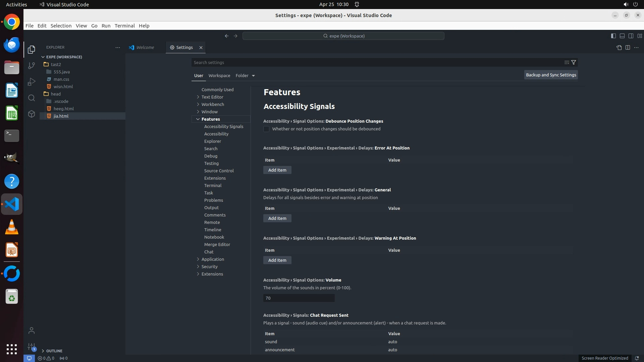Toggle the panel visibility layout icon

click(x=622, y=36)
